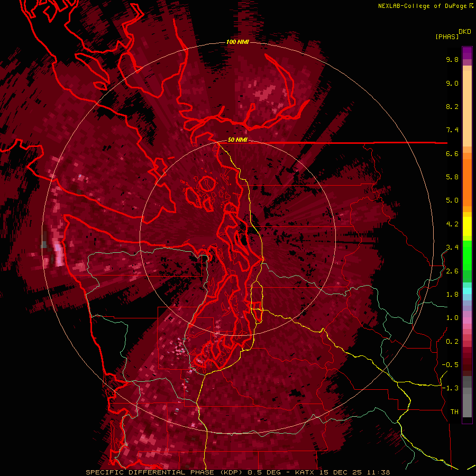The height and width of the screenshot is (476, 476).
Task: Click the NEXLAB-College of DuPage credit text
Action: click(423, 6)
